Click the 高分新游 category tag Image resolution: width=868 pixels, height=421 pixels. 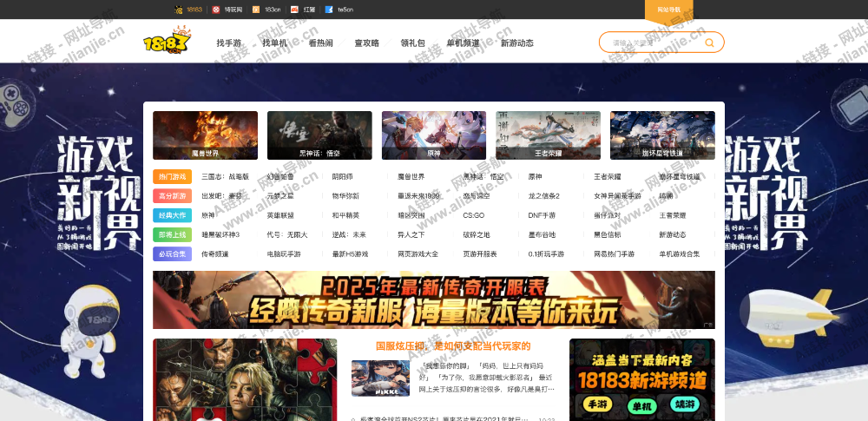pos(172,196)
